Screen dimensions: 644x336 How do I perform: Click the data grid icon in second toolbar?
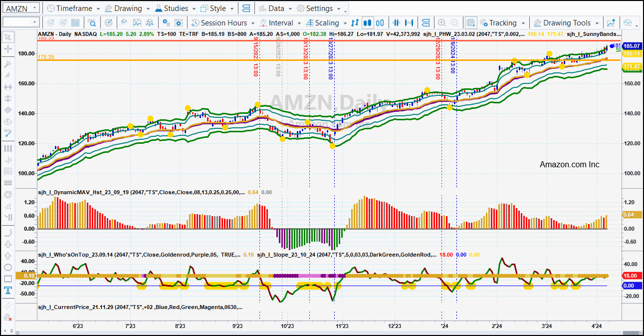click(75, 23)
